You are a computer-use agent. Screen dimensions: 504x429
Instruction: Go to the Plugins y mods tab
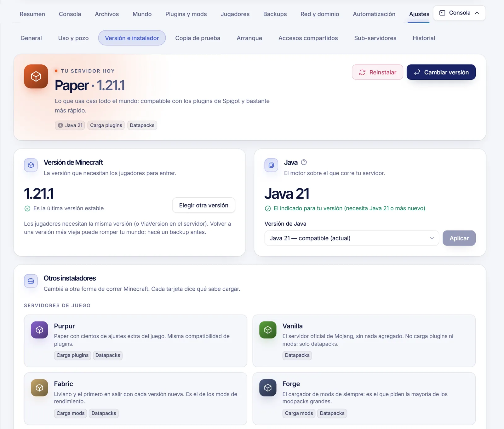(186, 14)
